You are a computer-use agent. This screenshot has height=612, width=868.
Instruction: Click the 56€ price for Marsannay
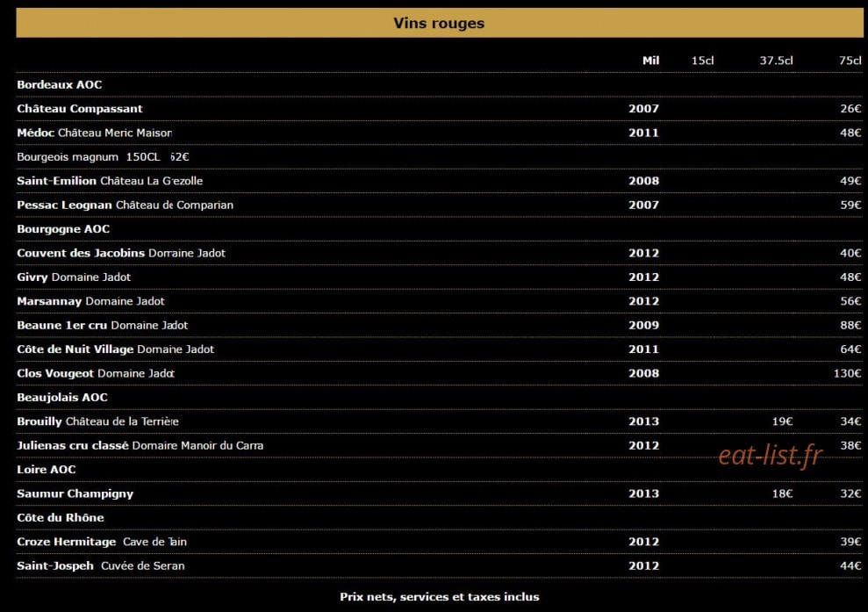[850, 301]
